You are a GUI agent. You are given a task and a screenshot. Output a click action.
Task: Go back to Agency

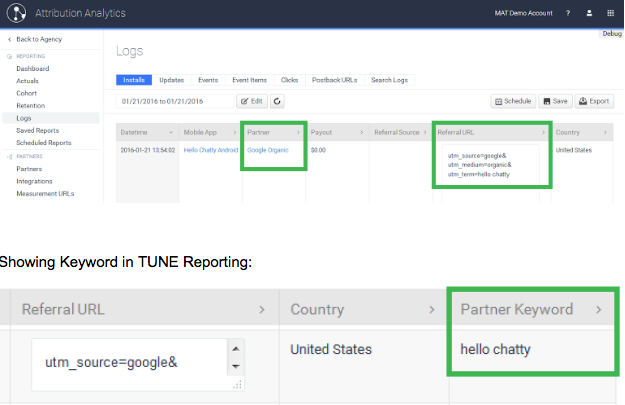tap(38, 39)
